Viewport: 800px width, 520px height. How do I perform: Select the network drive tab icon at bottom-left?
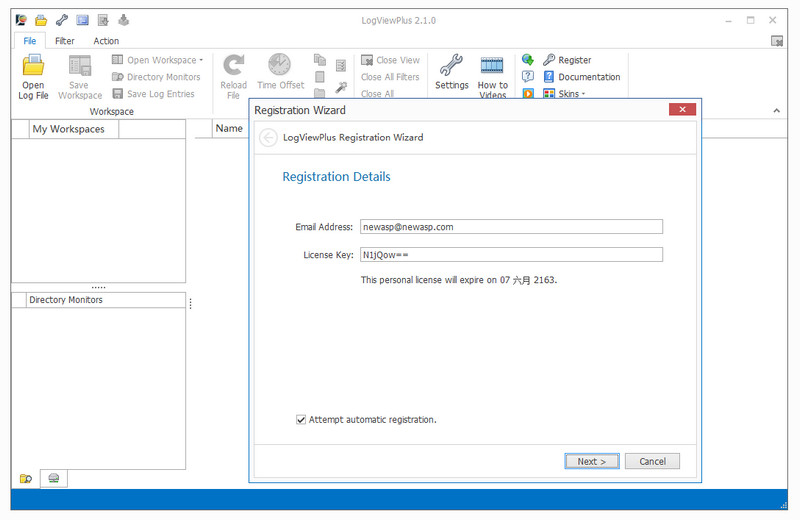point(54,479)
